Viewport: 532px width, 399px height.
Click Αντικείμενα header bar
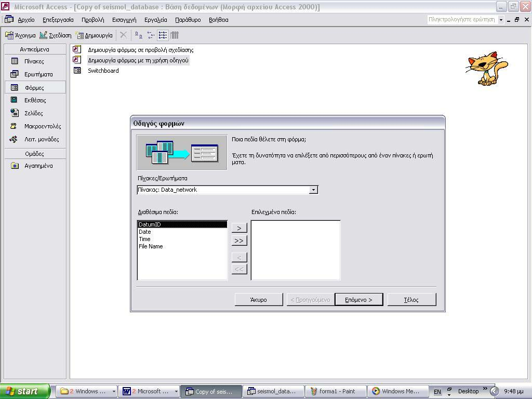tap(35, 49)
